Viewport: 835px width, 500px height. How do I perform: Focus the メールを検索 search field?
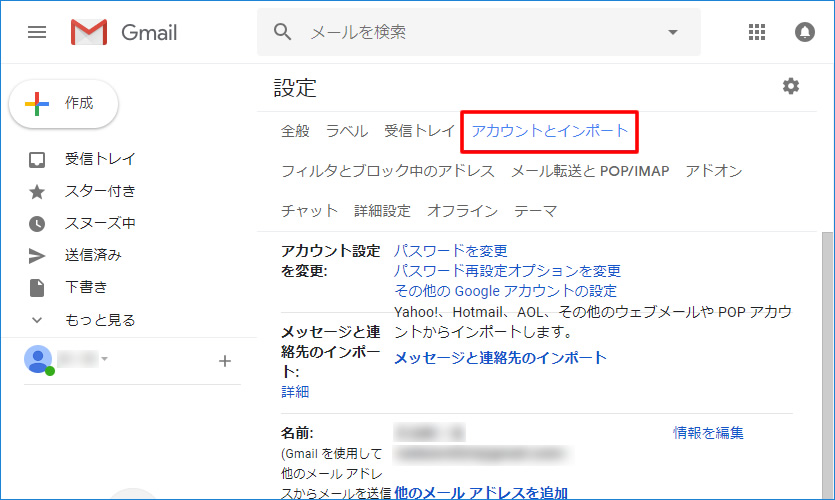(479, 32)
